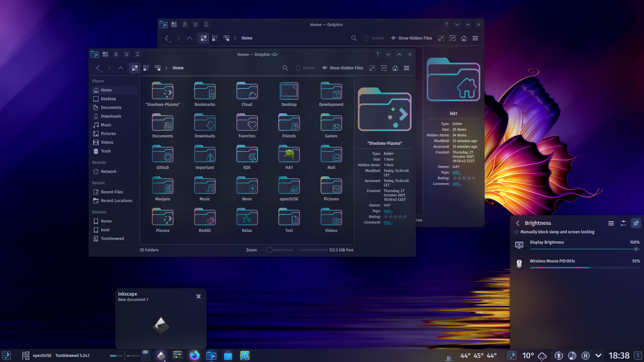Open back-history dropdown arrow in back Dolphin

(x=170, y=42)
